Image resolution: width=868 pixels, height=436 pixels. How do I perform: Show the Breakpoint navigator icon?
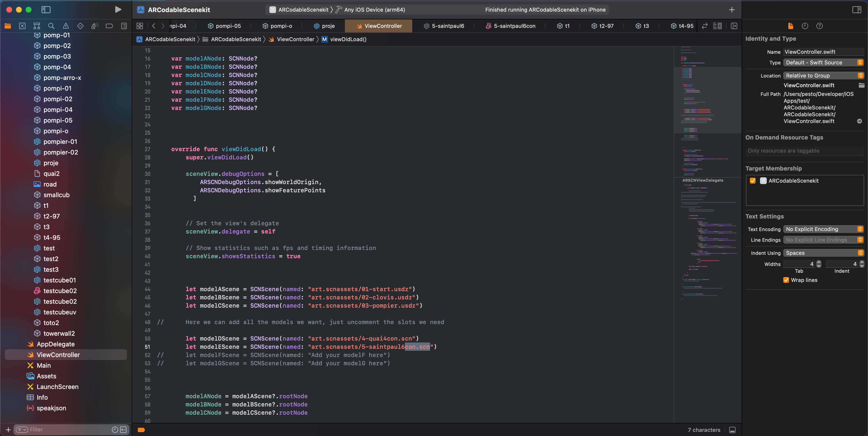[109, 26]
